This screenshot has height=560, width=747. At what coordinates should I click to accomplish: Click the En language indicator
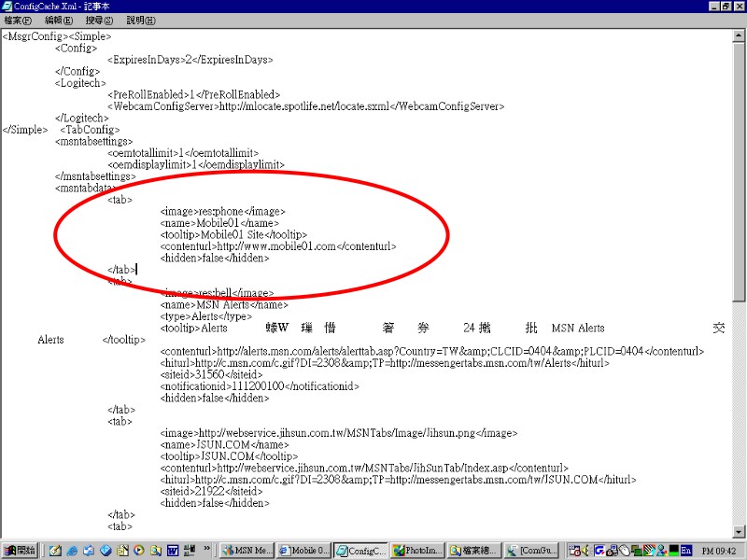686,551
